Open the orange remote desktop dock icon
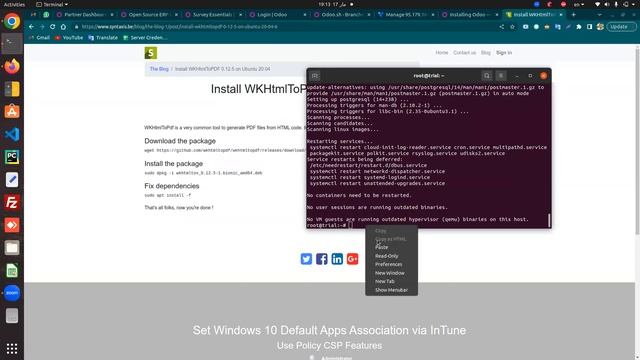The image size is (640, 360). pos(12,225)
